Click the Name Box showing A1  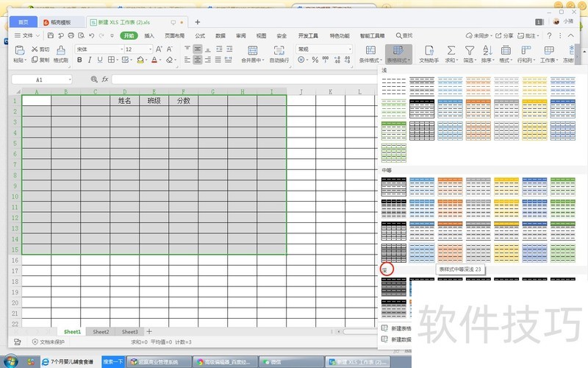click(40, 79)
